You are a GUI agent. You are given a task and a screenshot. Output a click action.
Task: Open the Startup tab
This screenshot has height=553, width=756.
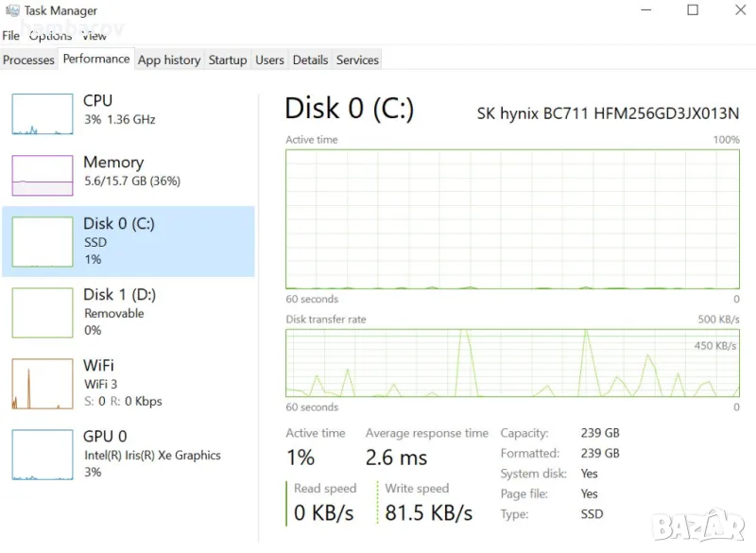[228, 60]
